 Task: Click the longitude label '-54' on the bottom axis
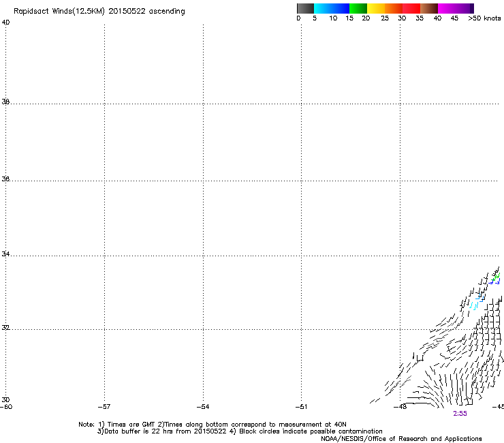click(x=203, y=407)
